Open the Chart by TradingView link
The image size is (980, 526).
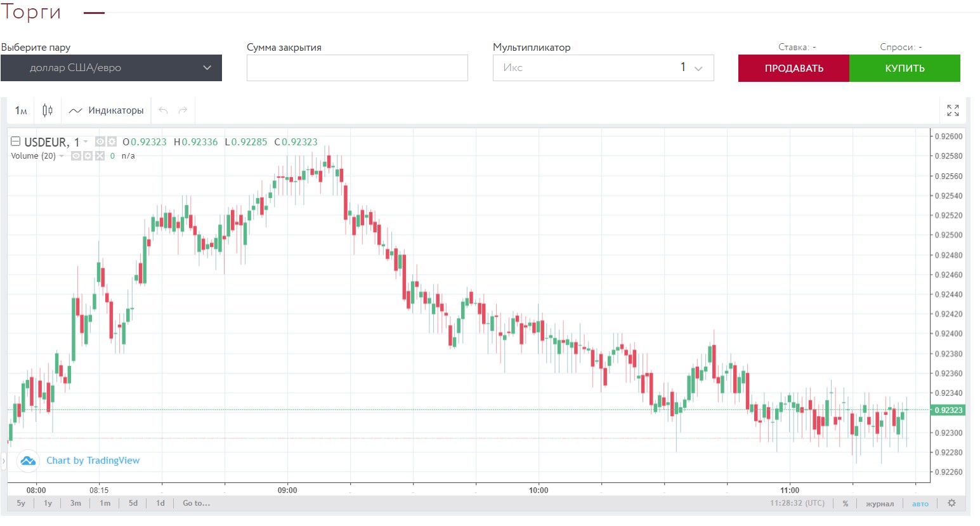point(93,461)
